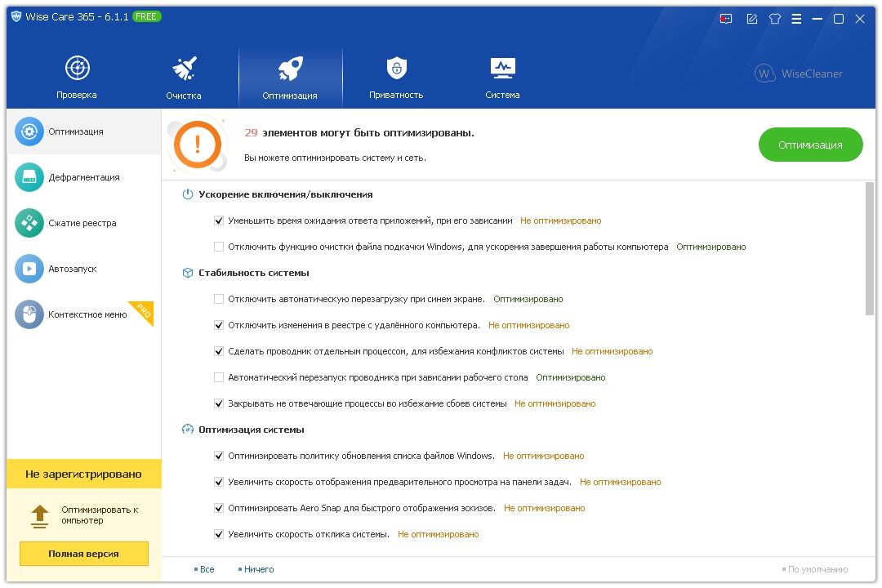882x588 pixels.
Task: Open the Очистка broom icon
Action: (184, 68)
